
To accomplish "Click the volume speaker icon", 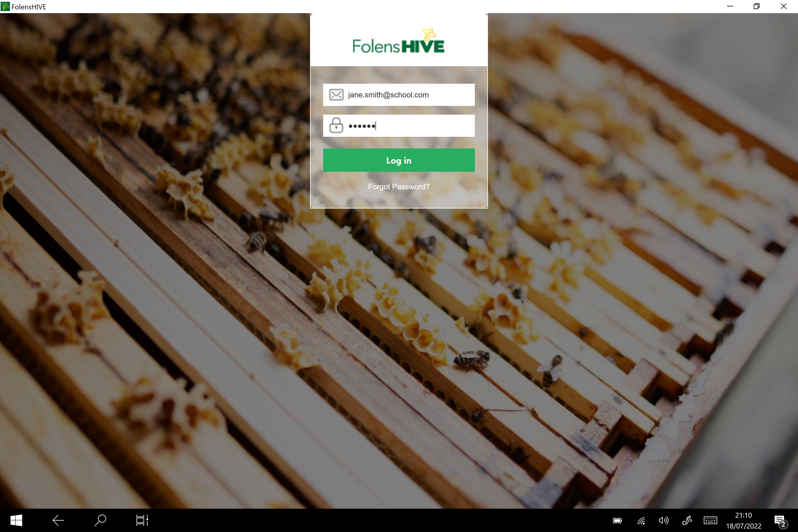I will 663,520.
